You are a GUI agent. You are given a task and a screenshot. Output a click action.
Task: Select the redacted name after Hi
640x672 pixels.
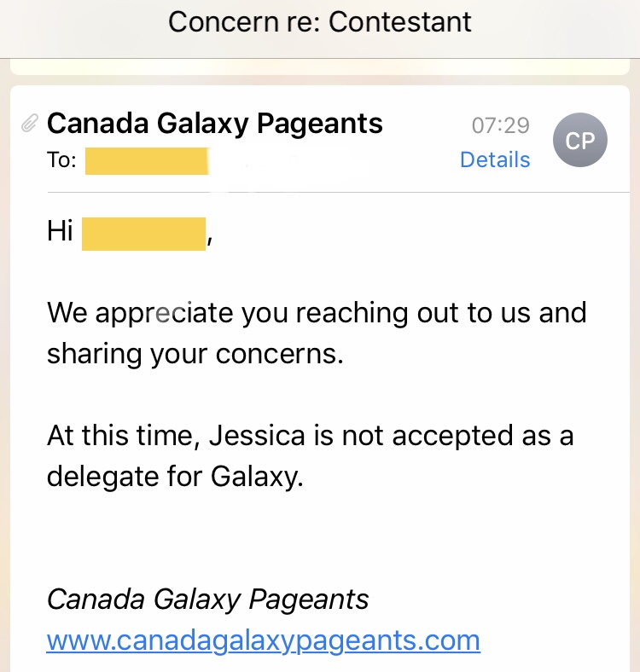coord(143,234)
